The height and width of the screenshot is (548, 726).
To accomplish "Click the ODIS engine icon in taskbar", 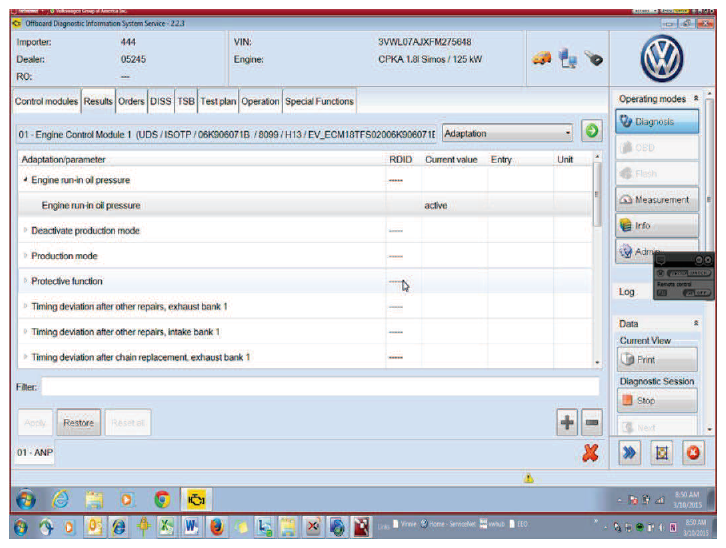I will tap(196, 500).
